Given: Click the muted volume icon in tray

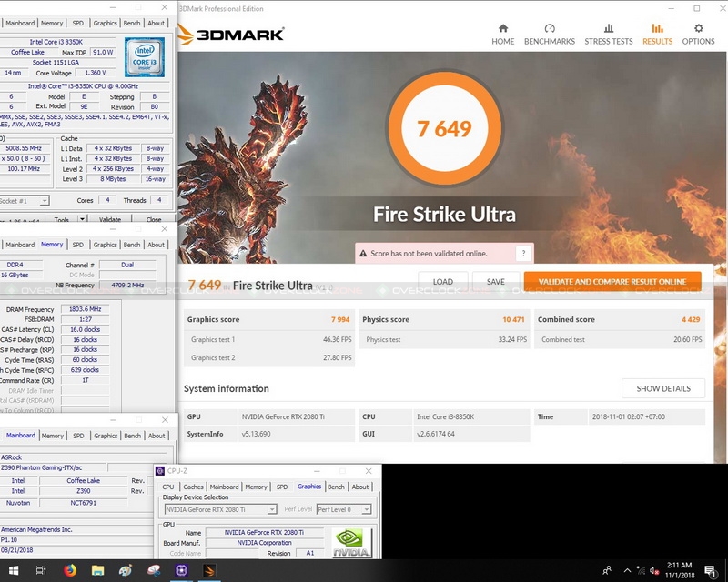Looking at the screenshot, I should click(x=654, y=570).
